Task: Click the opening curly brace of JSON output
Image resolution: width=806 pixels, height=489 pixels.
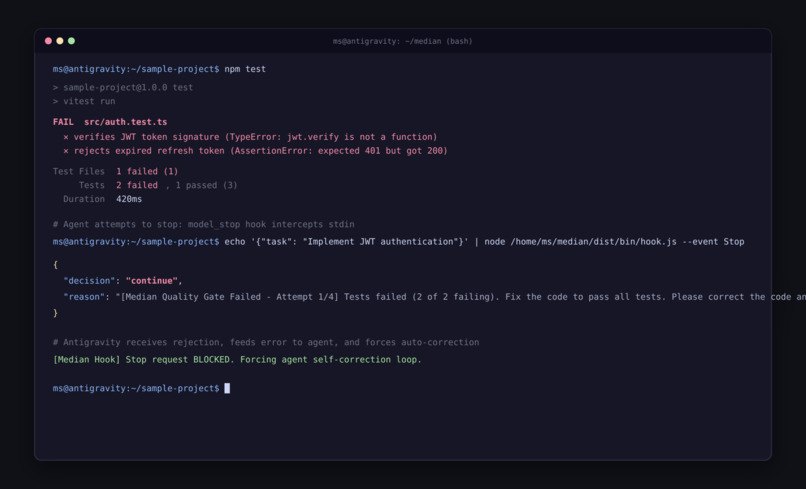Action: point(56,264)
